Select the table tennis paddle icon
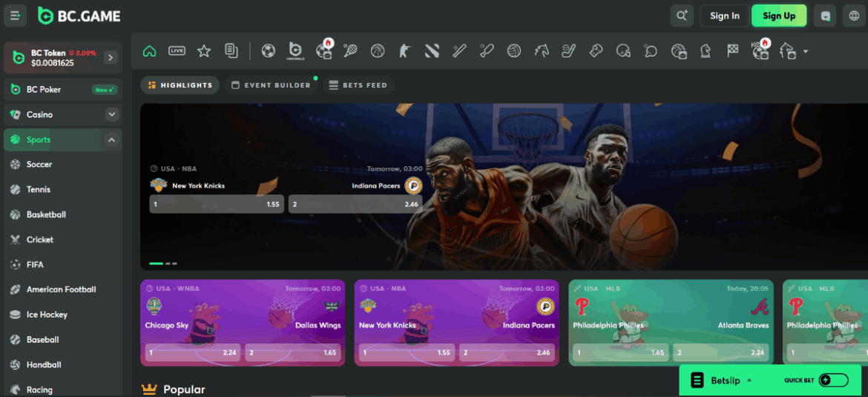Image resolution: width=868 pixels, height=397 pixels. point(651,51)
